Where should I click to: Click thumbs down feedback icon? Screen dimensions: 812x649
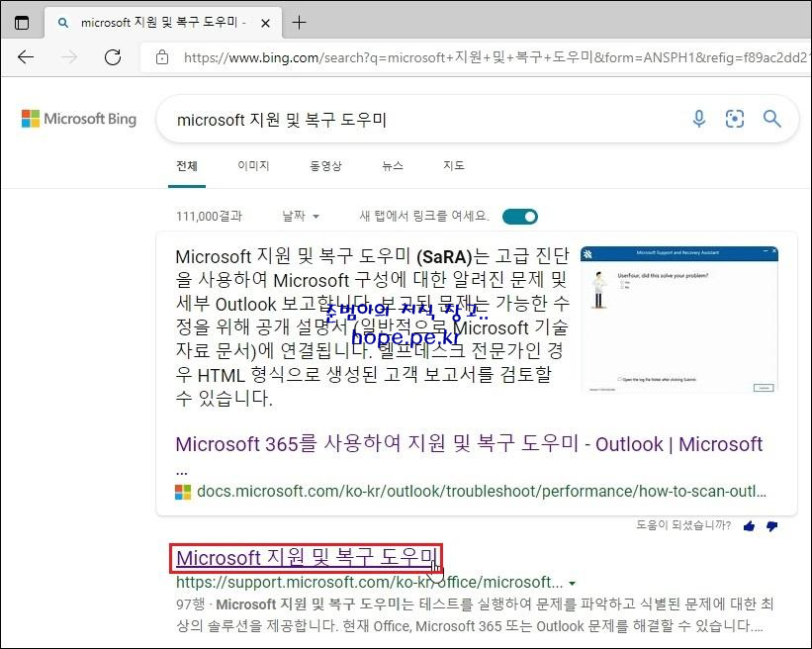point(771,526)
